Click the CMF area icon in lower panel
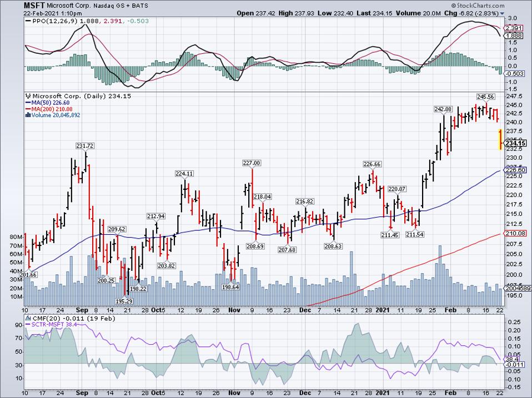 pos(28,318)
